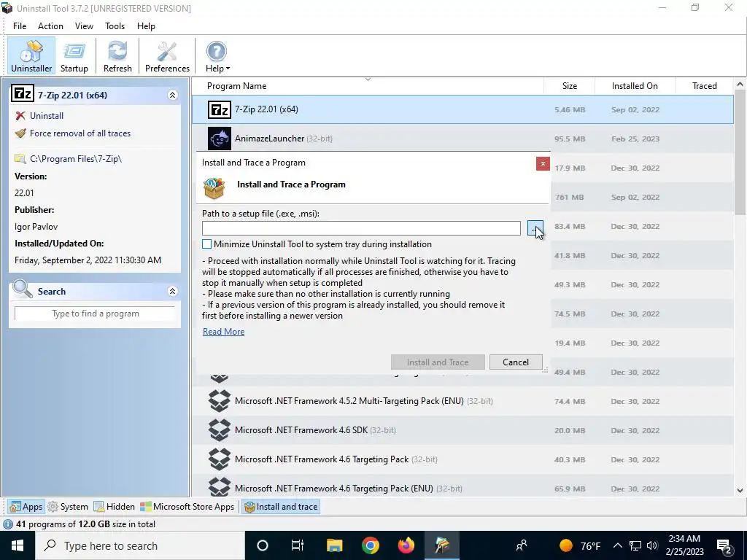The width and height of the screenshot is (747, 560).
Task: Click Uninstall in the 7-Zip side panel
Action: (46, 116)
